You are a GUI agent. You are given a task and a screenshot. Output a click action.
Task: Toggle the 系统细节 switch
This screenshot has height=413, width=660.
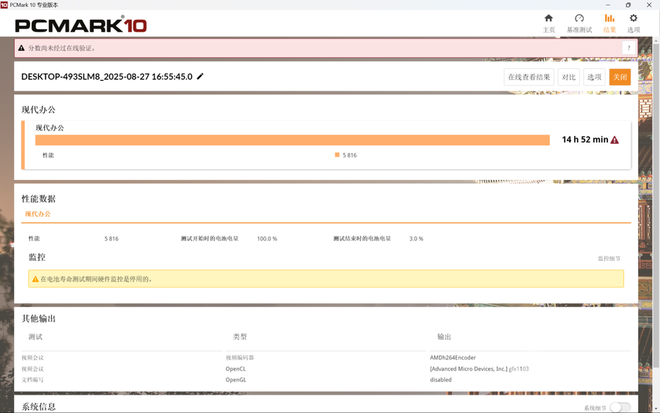tap(620, 407)
